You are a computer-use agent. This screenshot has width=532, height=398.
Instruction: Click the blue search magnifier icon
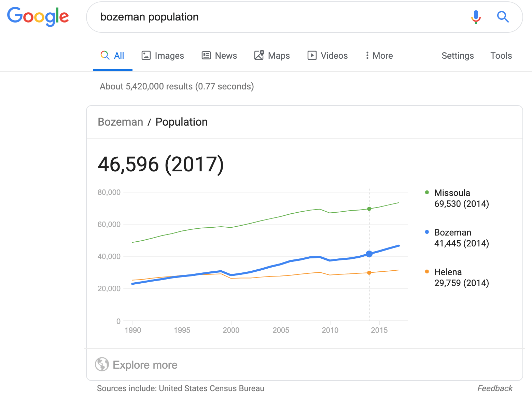click(x=503, y=17)
